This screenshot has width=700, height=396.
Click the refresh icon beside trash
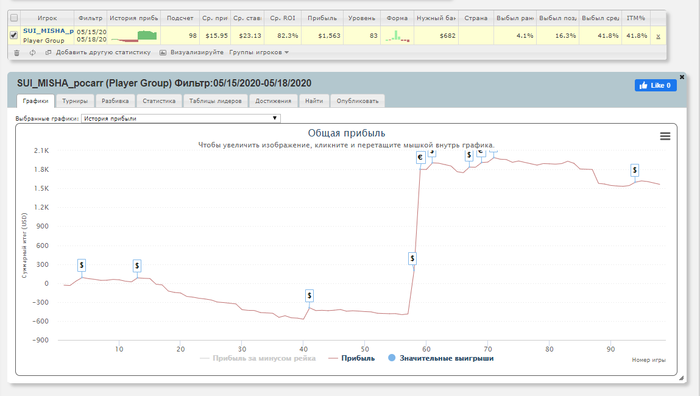32,53
